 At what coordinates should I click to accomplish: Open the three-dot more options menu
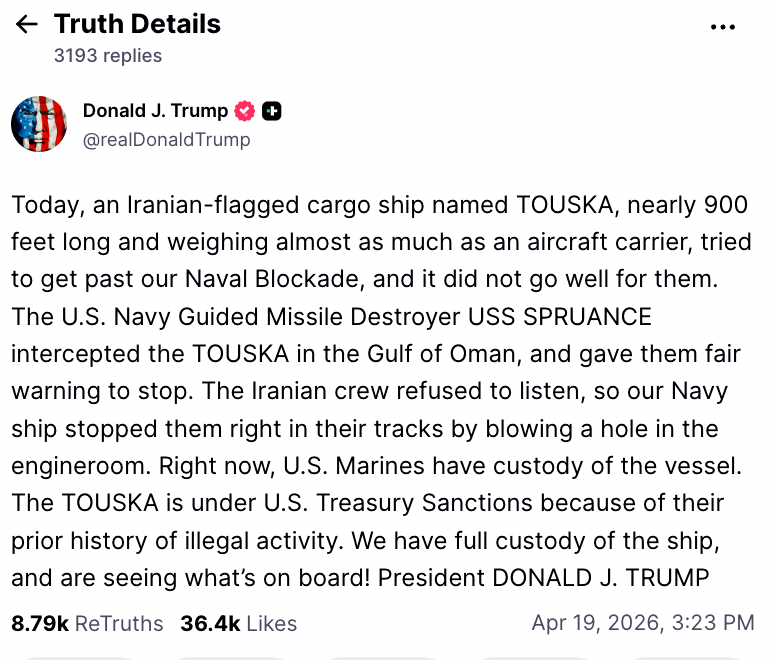(722, 27)
